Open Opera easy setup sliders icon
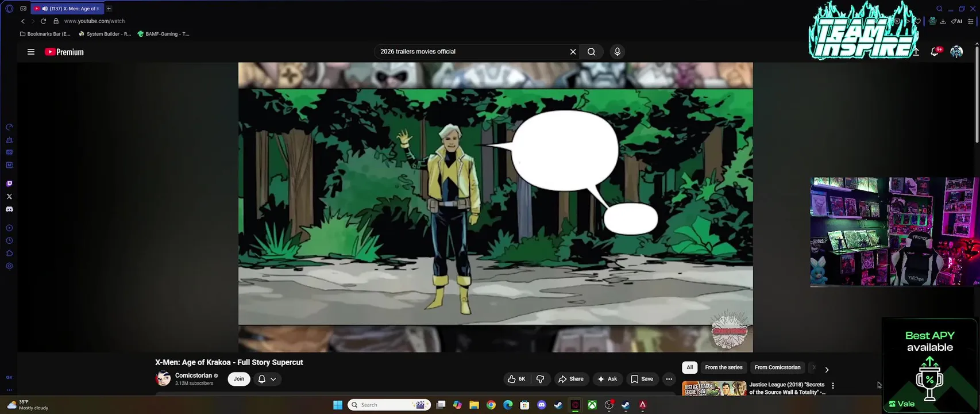 (970, 21)
